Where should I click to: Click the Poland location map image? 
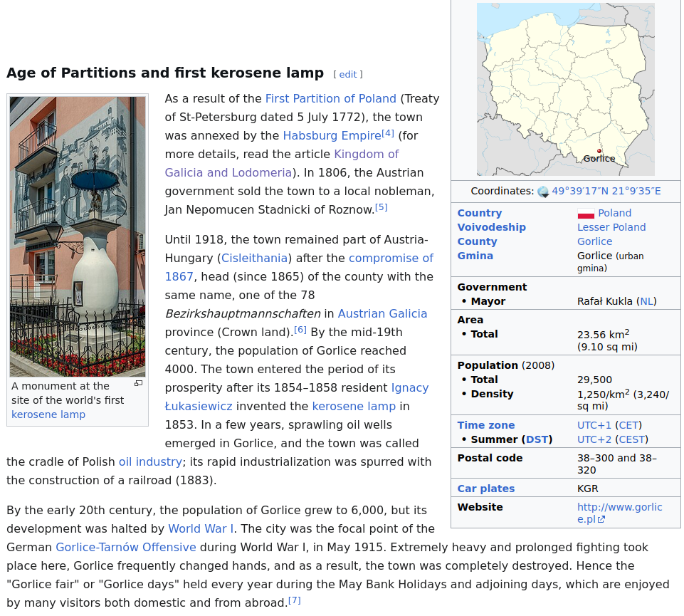coord(565,89)
